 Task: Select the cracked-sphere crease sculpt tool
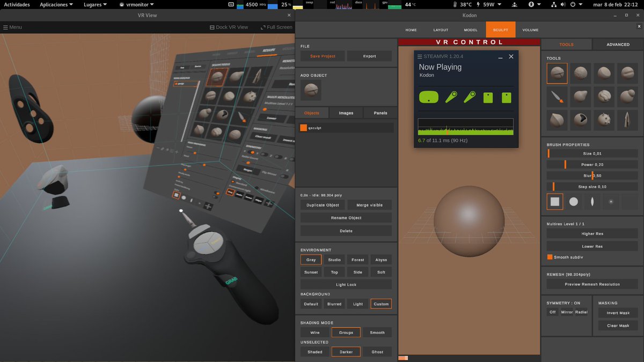pos(557,73)
